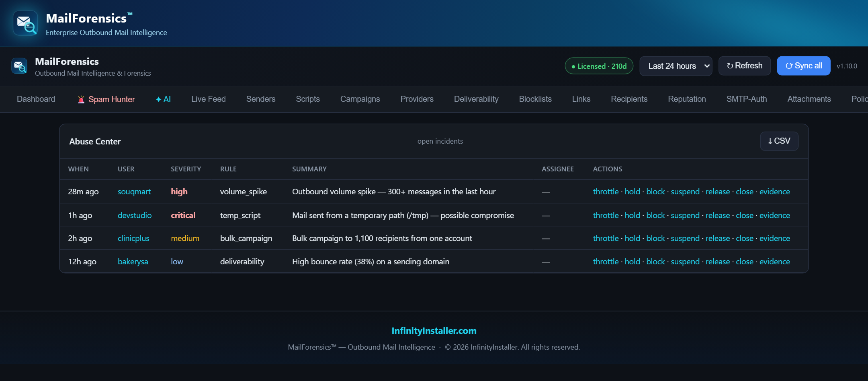Open the Links tab

coord(581,99)
